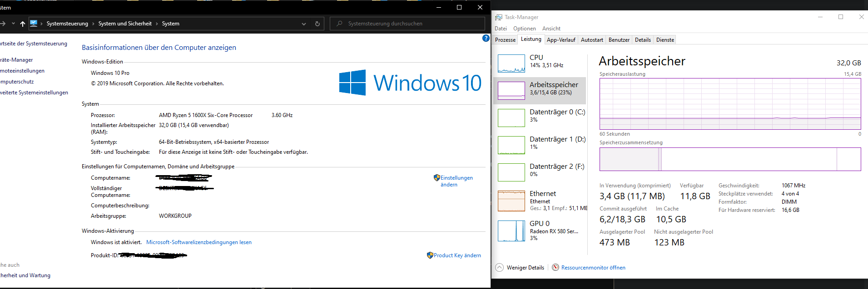
Task: Click the AMD Ryzen 5 1600X processor text
Action: [206, 115]
